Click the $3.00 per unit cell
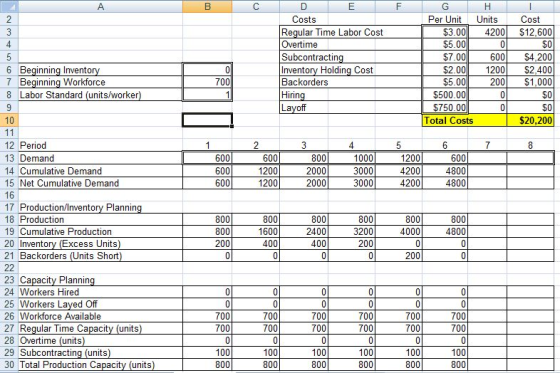560x373 pixels. tap(445, 32)
